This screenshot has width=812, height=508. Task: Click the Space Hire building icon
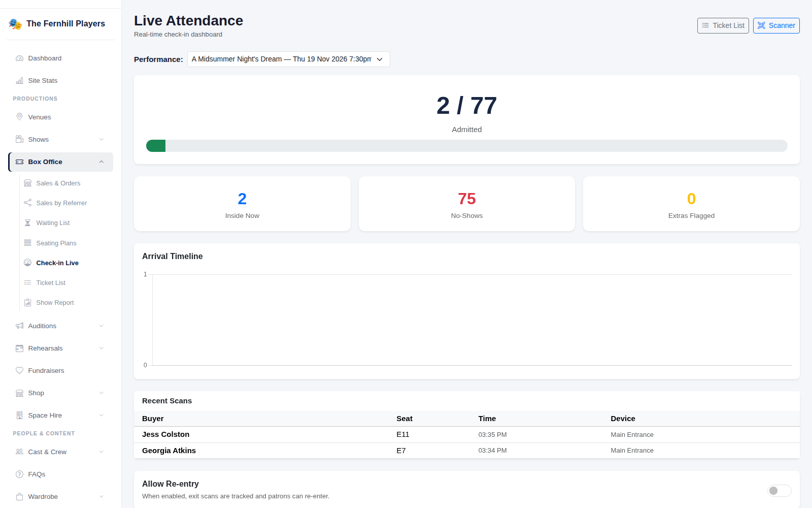coord(19,416)
